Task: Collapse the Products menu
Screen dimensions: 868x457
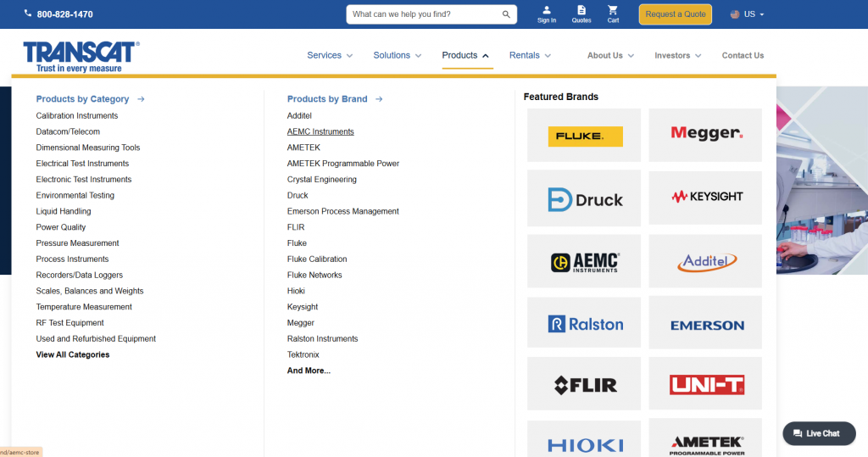Action: (465, 55)
